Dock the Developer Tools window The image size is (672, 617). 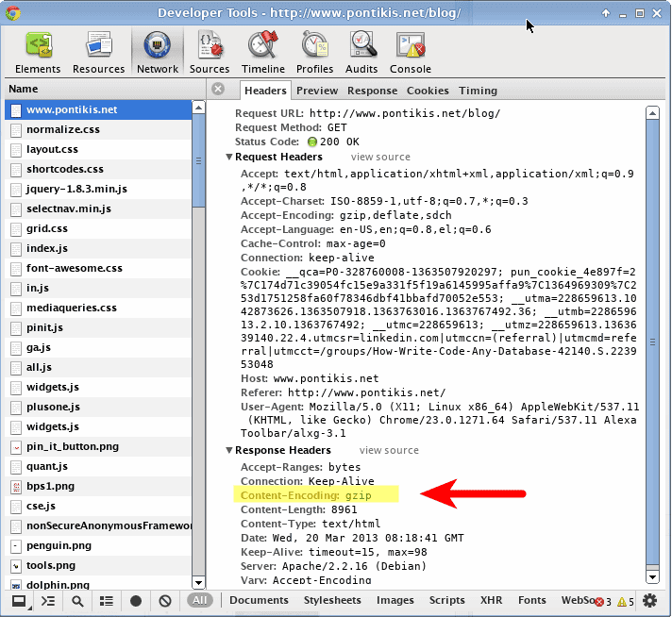tap(19, 601)
